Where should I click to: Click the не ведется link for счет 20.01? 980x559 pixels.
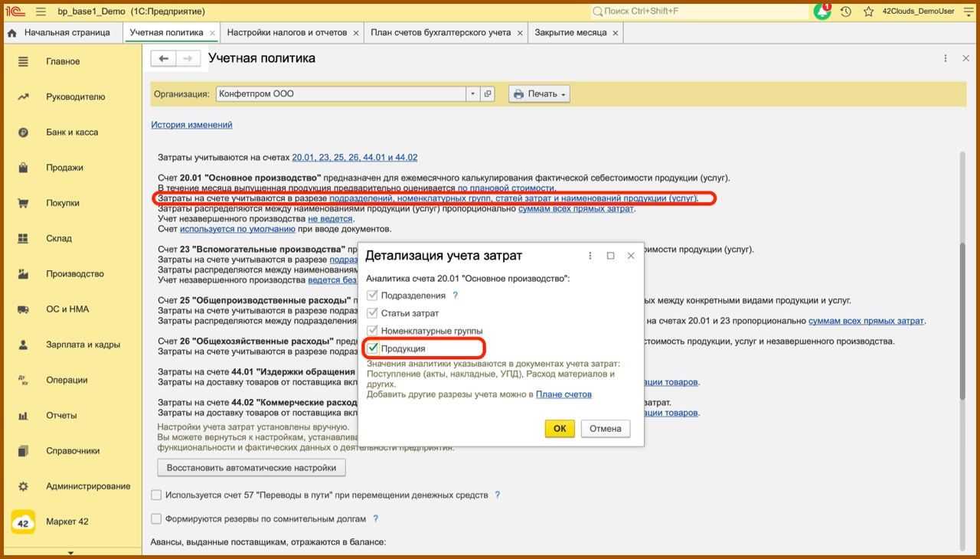(x=331, y=219)
